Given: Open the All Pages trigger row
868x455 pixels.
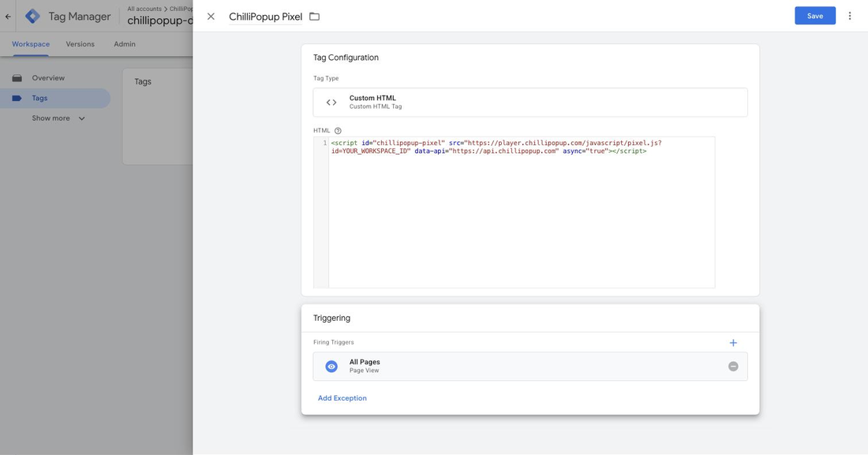Looking at the screenshot, I should [530, 367].
